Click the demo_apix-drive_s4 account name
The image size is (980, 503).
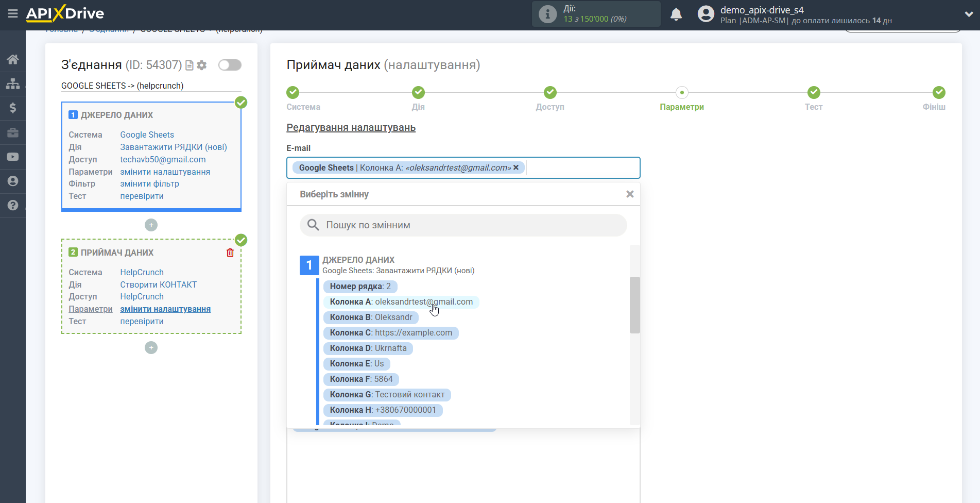coord(762,10)
